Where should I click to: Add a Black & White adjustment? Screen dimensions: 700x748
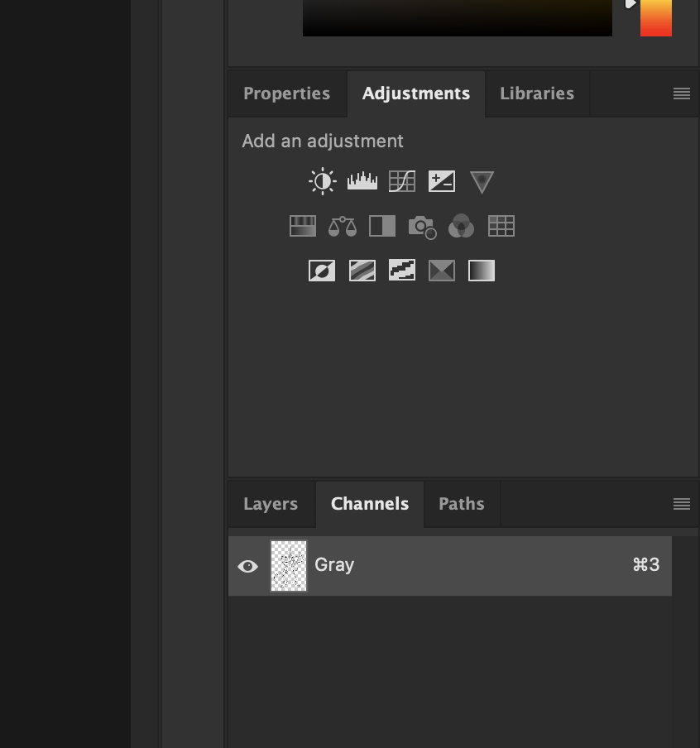[381, 226]
